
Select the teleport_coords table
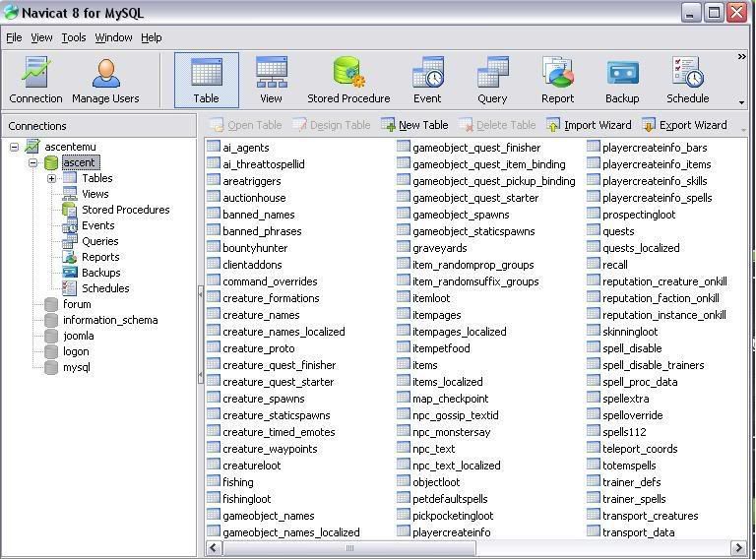pyautogui.click(x=639, y=449)
